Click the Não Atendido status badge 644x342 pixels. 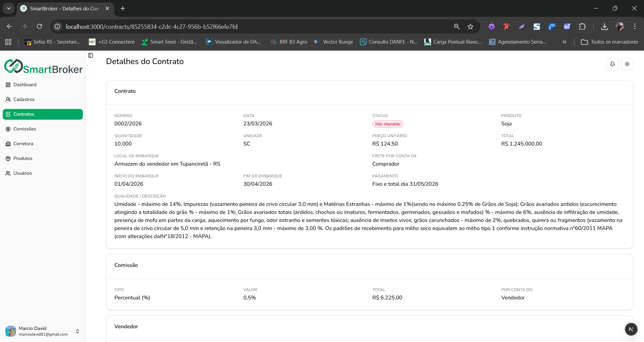pos(388,124)
